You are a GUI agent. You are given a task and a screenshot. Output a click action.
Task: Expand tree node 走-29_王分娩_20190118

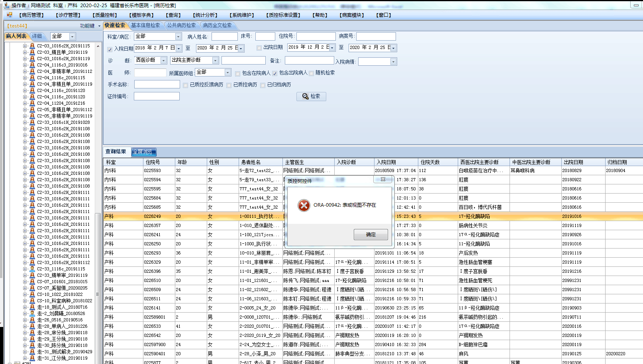(25, 339)
